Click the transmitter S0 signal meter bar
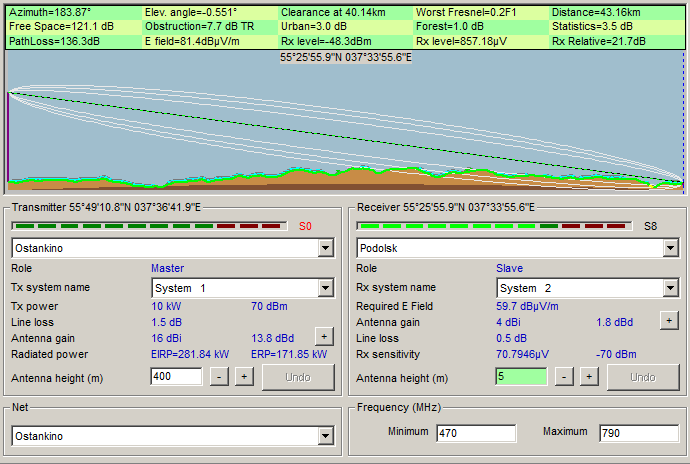The width and height of the screenshot is (690, 464). click(x=150, y=226)
